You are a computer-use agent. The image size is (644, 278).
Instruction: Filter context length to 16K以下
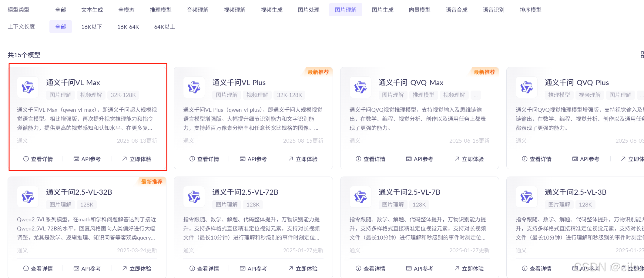pyautogui.click(x=92, y=27)
